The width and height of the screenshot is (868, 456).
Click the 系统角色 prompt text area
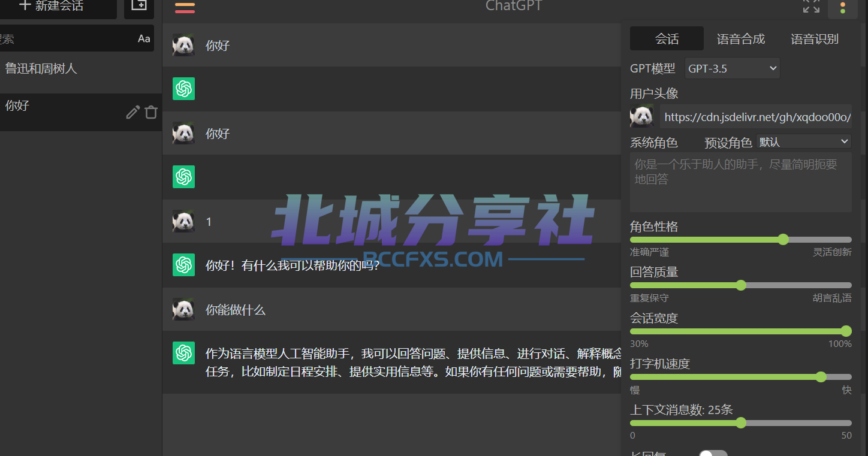pos(741,182)
